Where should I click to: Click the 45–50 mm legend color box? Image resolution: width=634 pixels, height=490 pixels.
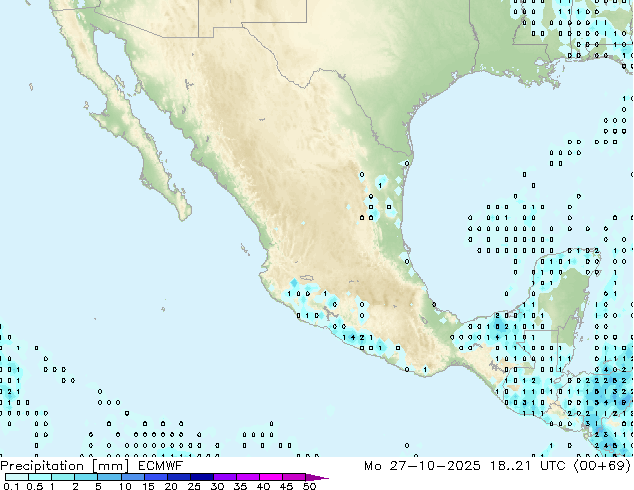pos(294,477)
